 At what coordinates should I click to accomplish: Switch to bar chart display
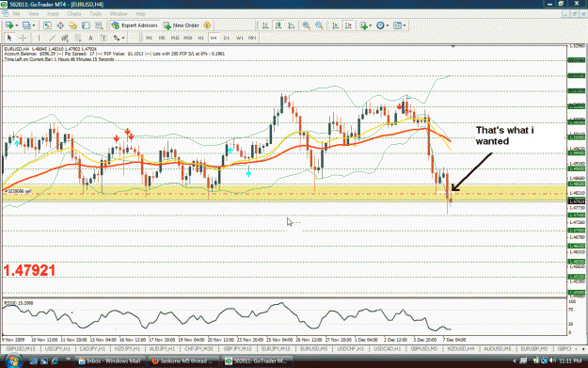tap(265, 25)
